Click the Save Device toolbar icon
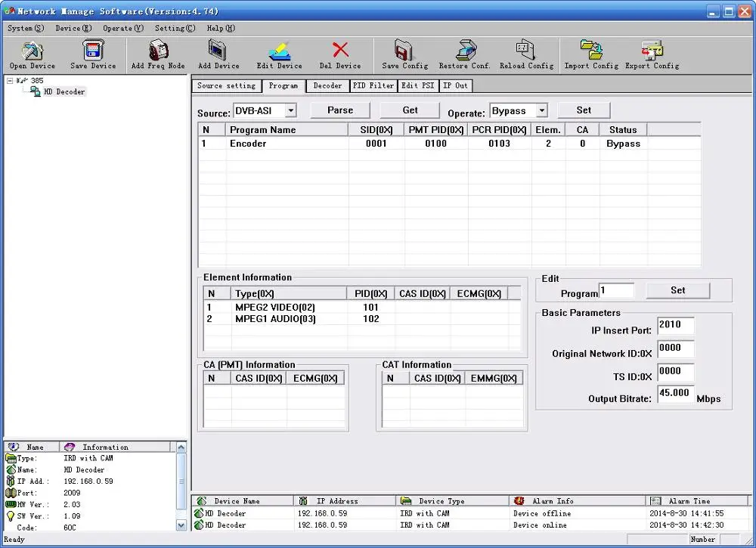The width and height of the screenshot is (756, 548). click(x=93, y=54)
